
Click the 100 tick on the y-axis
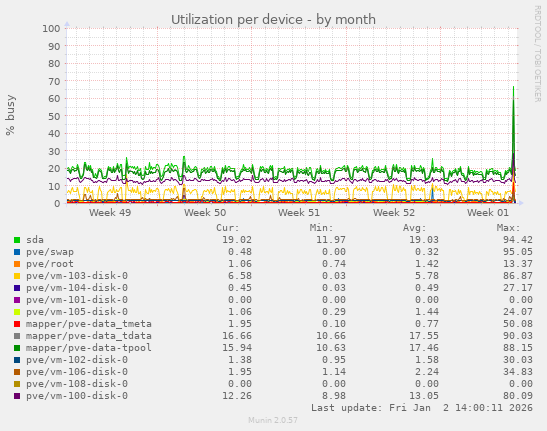(x=52, y=28)
